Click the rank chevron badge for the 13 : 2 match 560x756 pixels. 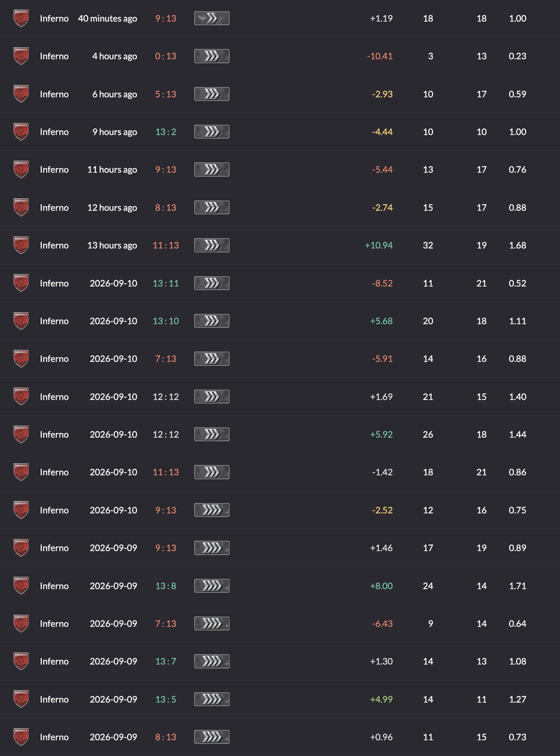[212, 132]
